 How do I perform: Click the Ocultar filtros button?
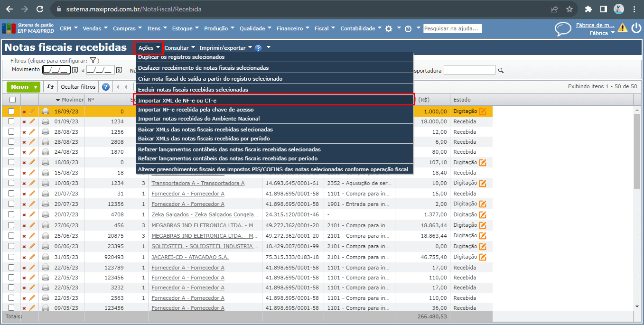pyautogui.click(x=78, y=87)
